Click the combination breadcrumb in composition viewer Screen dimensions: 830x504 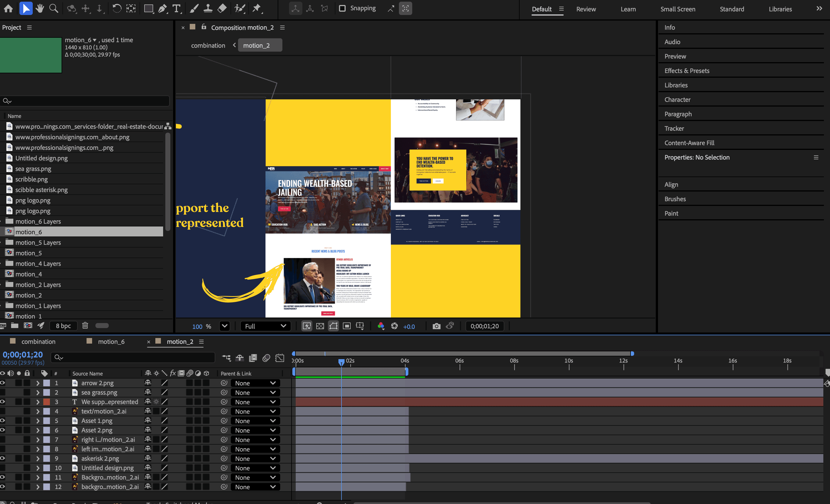(208, 46)
